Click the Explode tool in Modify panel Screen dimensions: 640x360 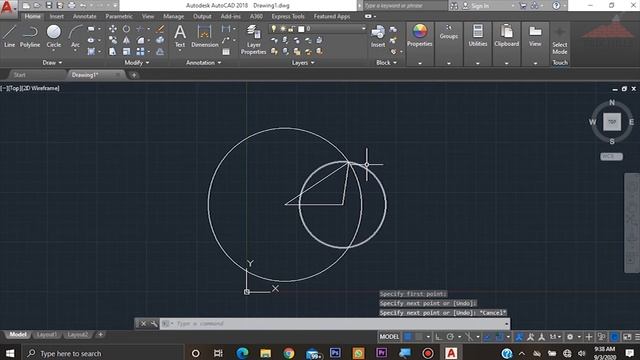[x=160, y=40]
